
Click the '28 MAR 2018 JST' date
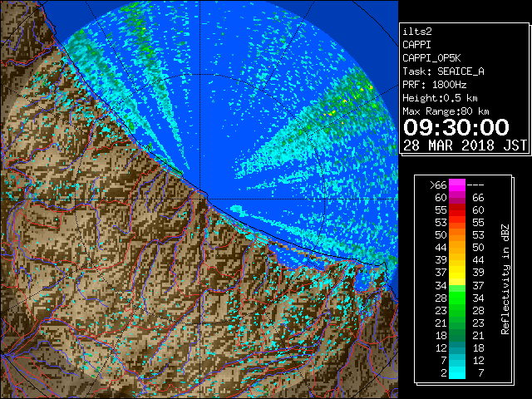(x=465, y=145)
